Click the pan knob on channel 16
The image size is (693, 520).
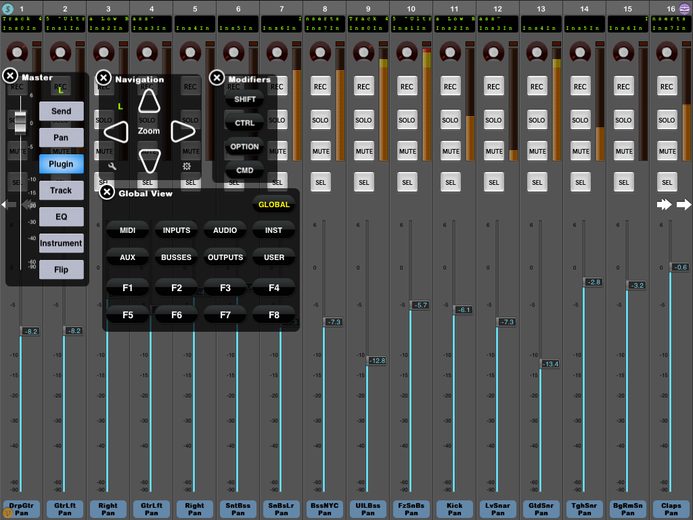click(667, 52)
